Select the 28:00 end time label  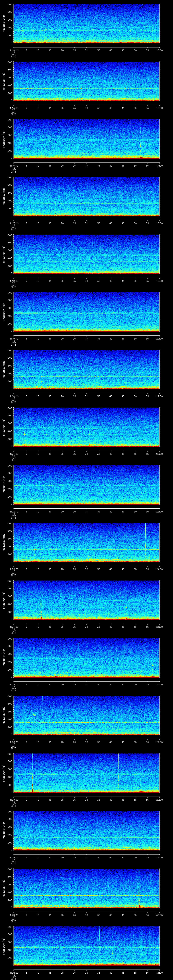coord(160,800)
